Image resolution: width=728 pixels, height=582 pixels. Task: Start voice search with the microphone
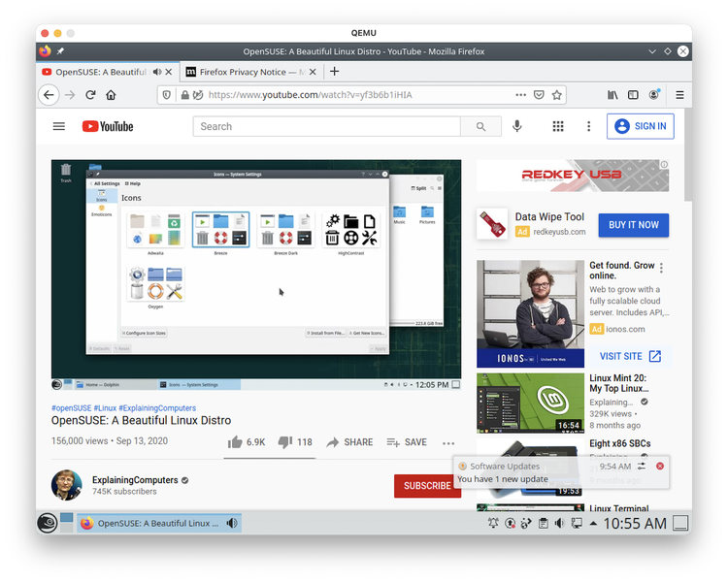pos(516,126)
